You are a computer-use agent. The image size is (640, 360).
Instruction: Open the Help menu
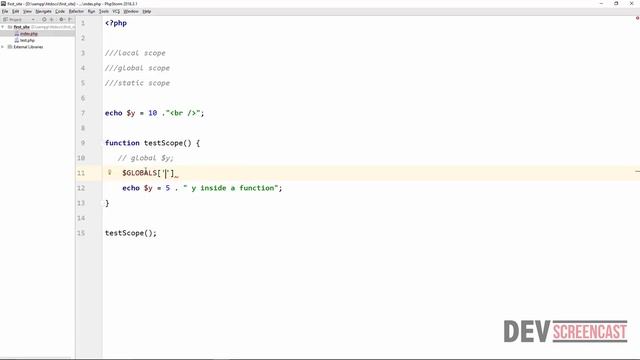coord(147,11)
